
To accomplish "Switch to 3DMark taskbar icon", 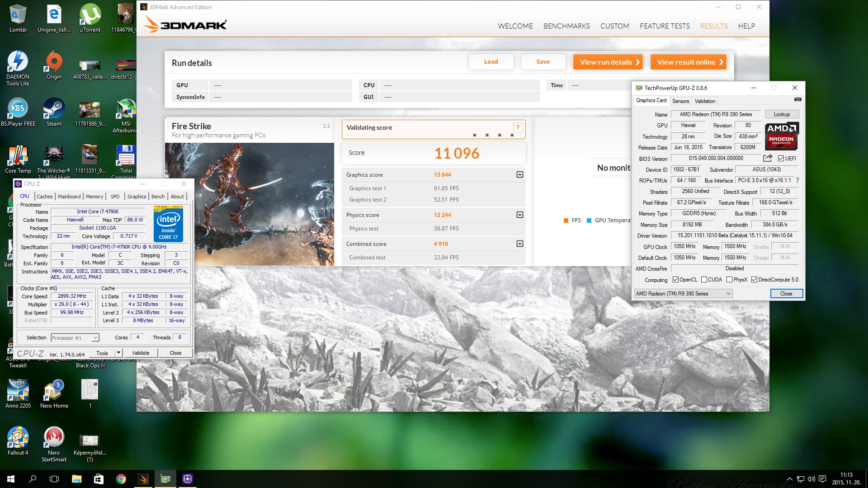I will [x=143, y=479].
